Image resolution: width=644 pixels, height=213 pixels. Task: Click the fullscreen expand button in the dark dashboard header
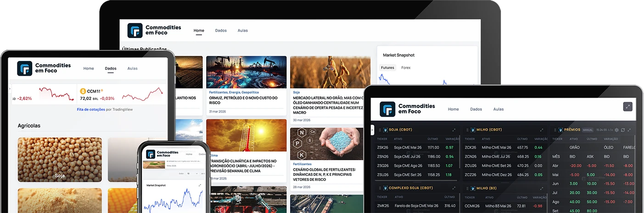click(628, 106)
